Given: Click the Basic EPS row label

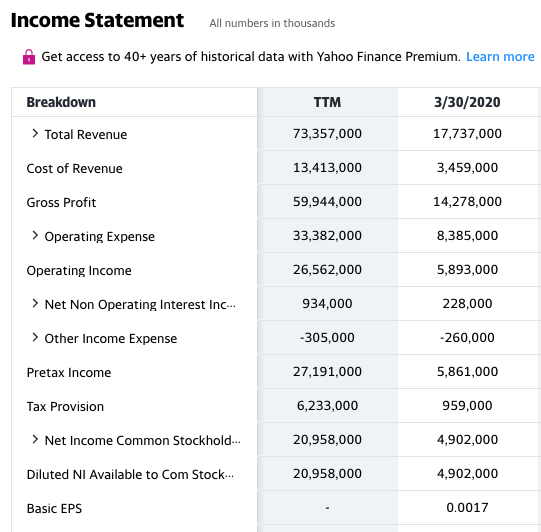Looking at the screenshot, I should (55, 509).
